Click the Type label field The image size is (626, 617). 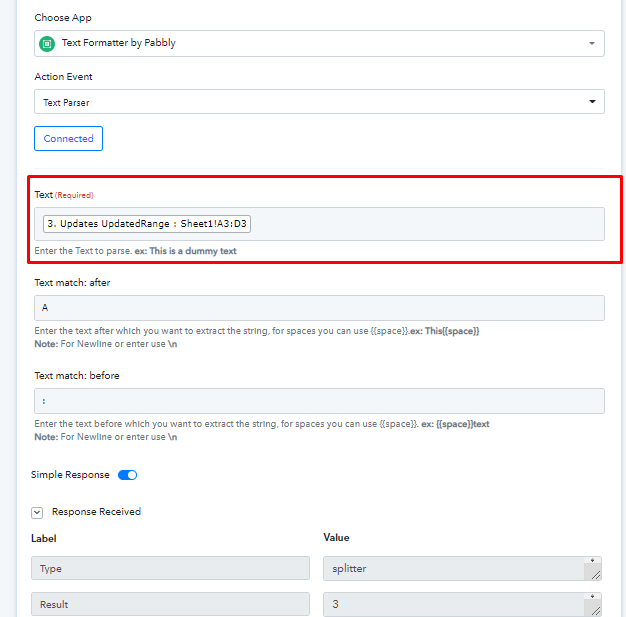tap(170, 568)
